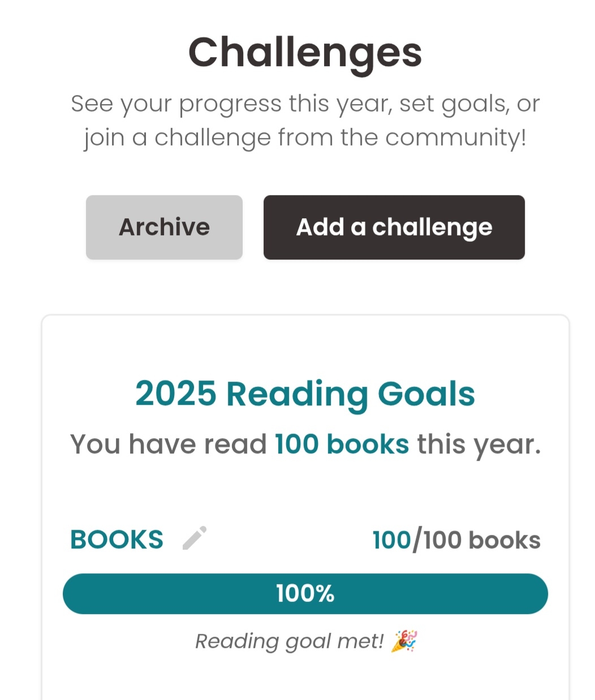Click the "Reading goal met!" message
The width and height of the screenshot is (595, 700).
point(289,641)
